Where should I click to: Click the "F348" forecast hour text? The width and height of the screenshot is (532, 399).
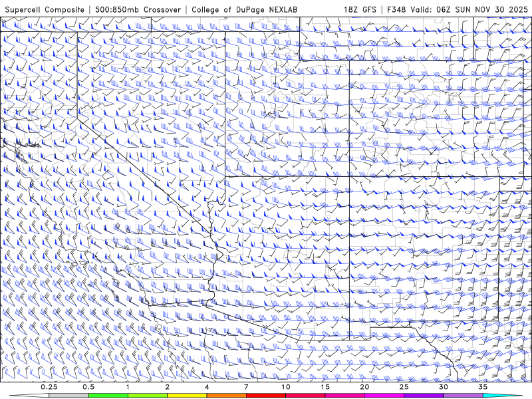coord(396,10)
